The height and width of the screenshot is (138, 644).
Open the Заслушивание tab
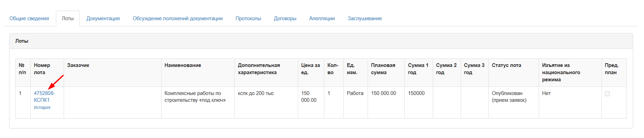tap(365, 18)
